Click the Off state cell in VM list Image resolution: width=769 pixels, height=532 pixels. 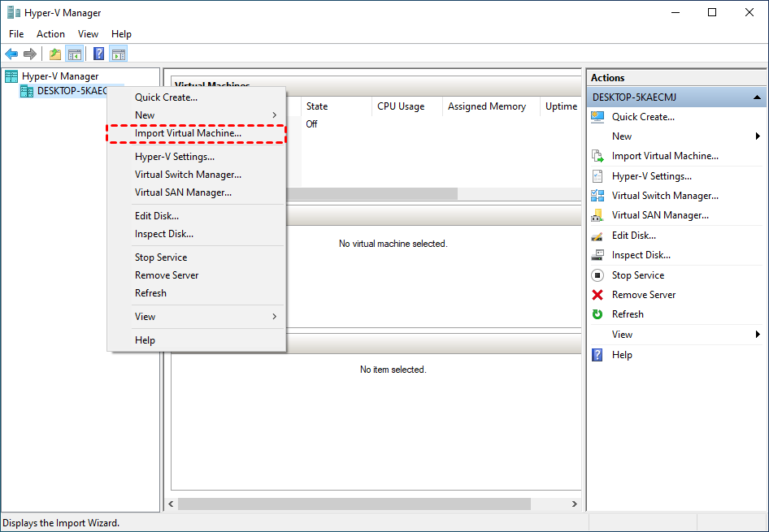click(311, 124)
